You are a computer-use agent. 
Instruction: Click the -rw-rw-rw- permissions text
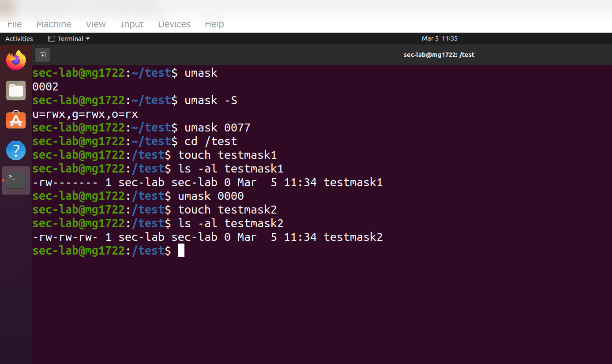[65, 237]
